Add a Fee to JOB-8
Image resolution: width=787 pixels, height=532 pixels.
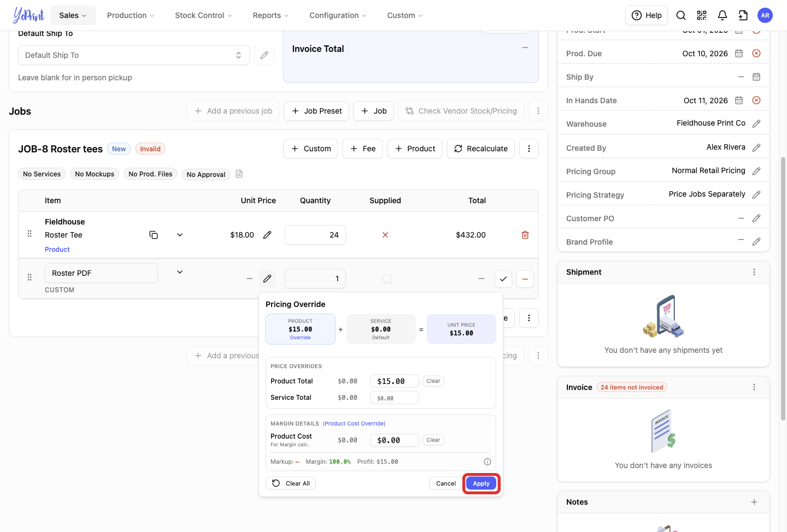pos(362,149)
